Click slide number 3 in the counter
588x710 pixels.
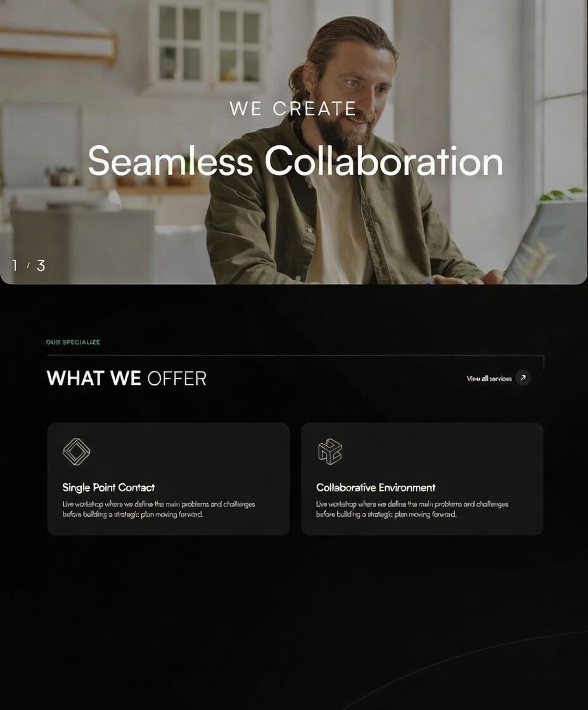(x=41, y=266)
